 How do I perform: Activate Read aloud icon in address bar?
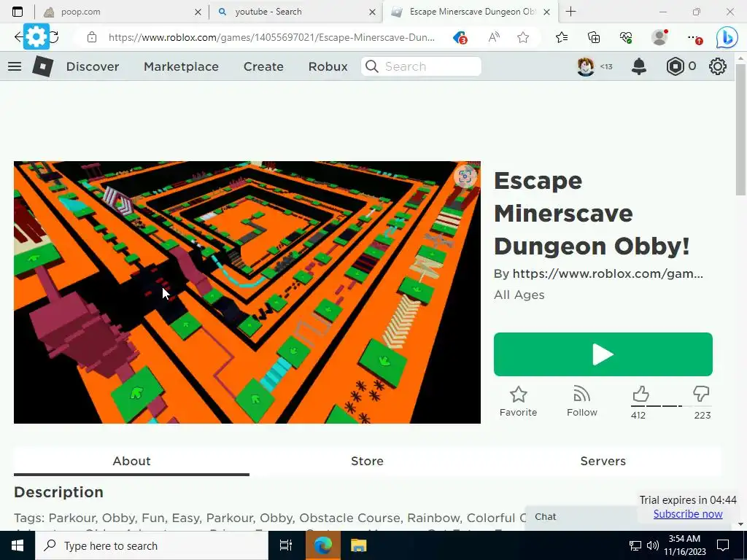click(494, 37)
